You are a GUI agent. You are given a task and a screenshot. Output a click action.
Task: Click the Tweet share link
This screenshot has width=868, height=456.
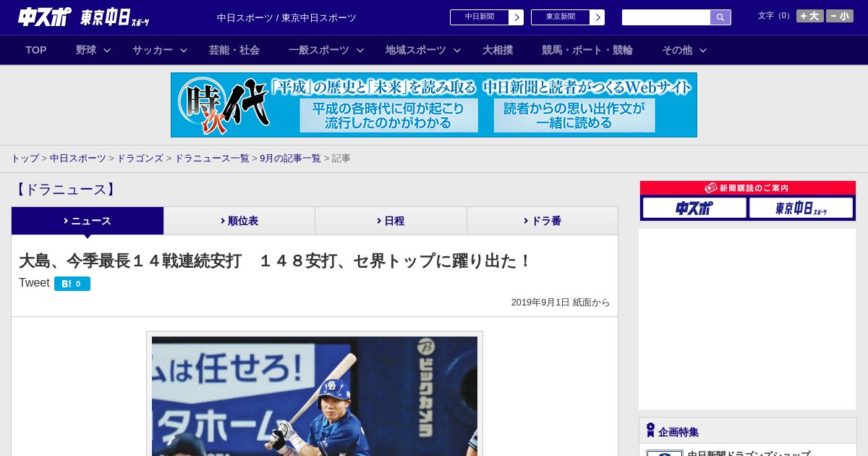point(34,283)
